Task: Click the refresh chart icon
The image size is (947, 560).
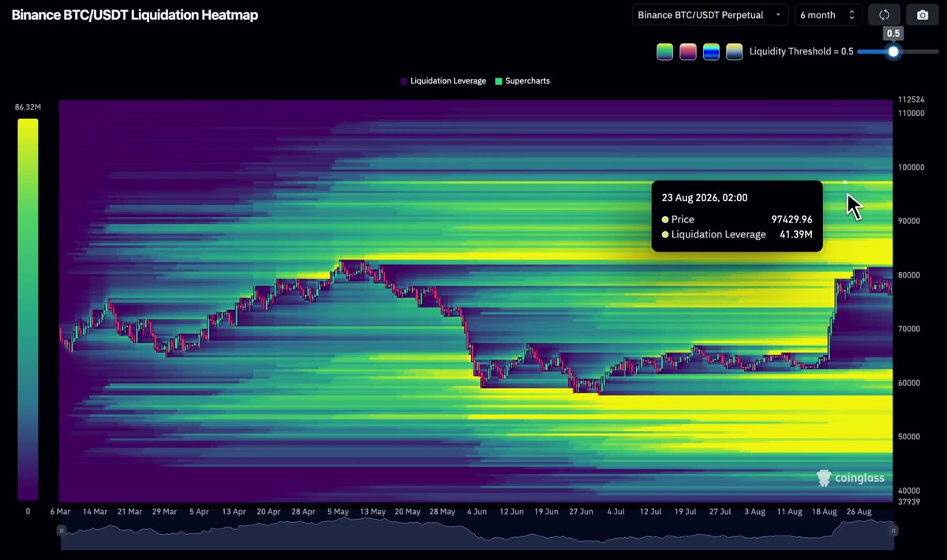Action: coord(884,15)
